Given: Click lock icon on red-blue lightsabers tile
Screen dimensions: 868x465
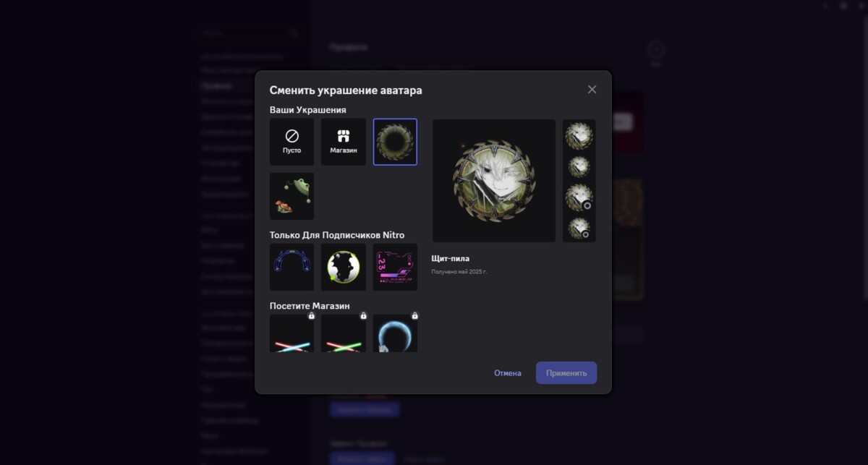Looking at the screenshot, I should coord(312,316).
